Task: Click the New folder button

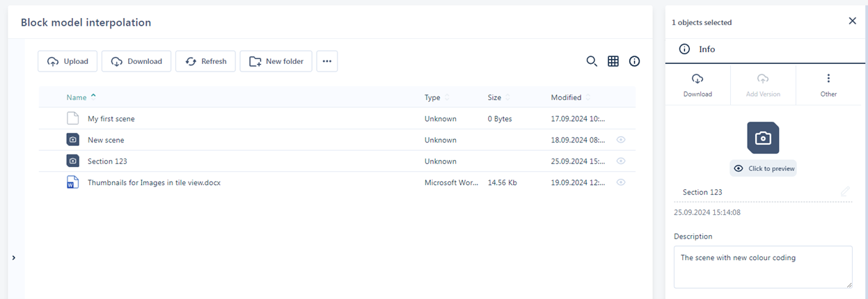Action: tap(276, 61)
